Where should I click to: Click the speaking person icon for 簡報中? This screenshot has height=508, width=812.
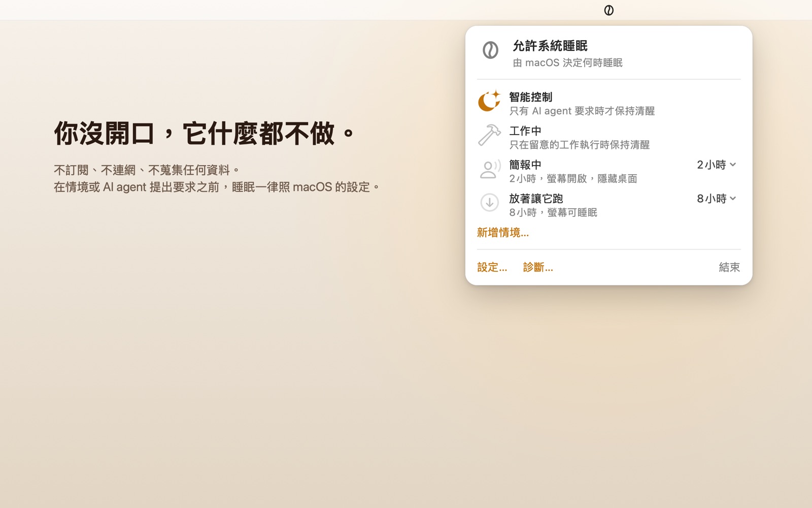coord(489,169)
